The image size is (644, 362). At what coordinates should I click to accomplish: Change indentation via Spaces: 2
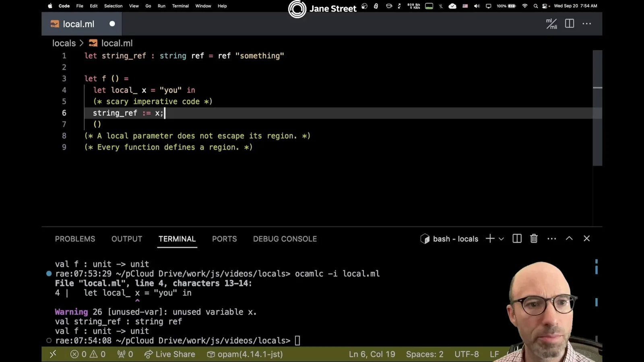tap(425, 354)
